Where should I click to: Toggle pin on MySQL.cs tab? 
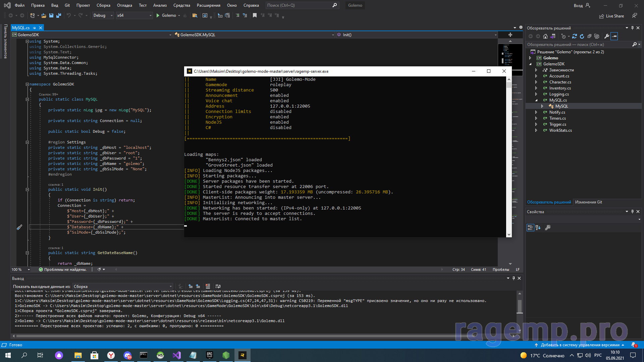35,28
